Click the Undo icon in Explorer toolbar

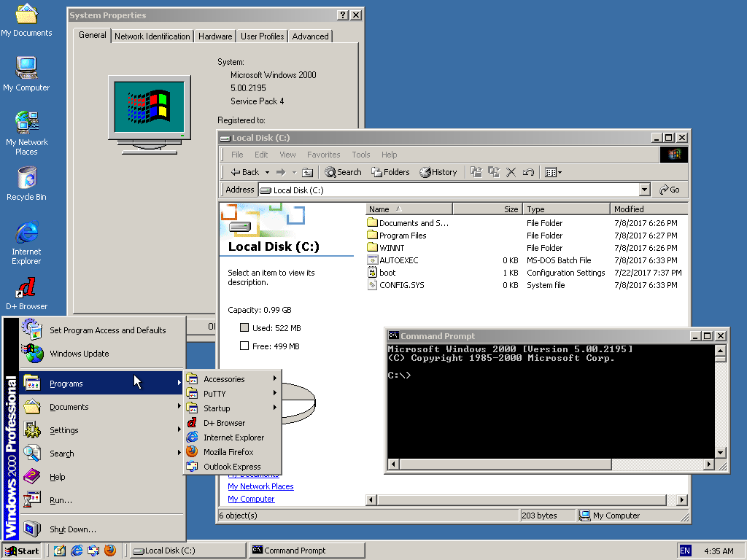[x=528, y=172]
